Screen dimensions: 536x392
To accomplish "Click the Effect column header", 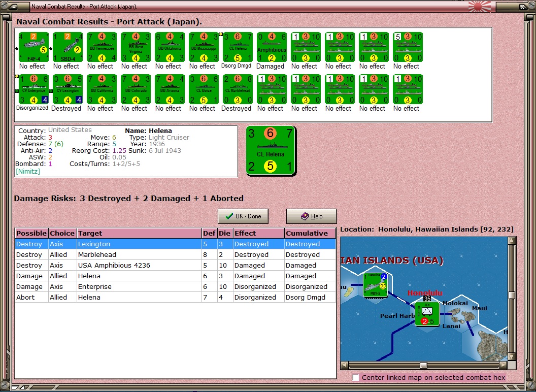I will click(259, 233).
